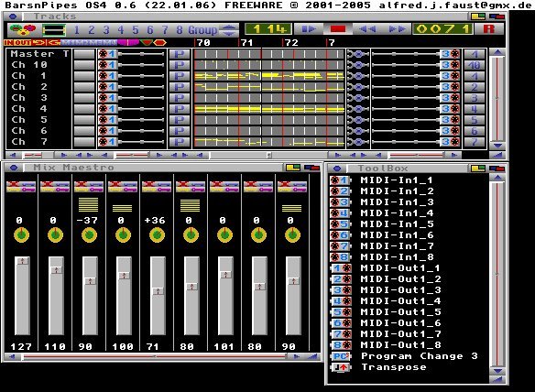Click the Mix Maestro bottom scroll right arrow
The image size is (535, 392).
coord(296,357)
